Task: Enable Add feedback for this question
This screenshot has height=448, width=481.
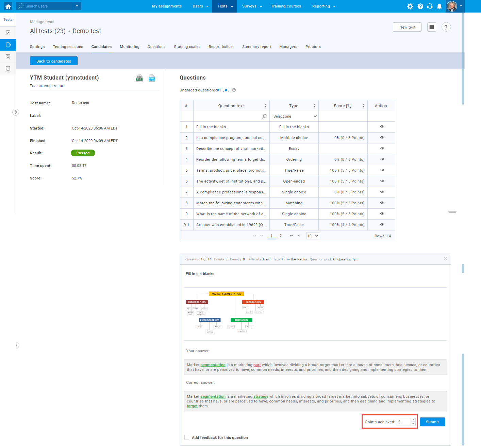Action: 187,437
